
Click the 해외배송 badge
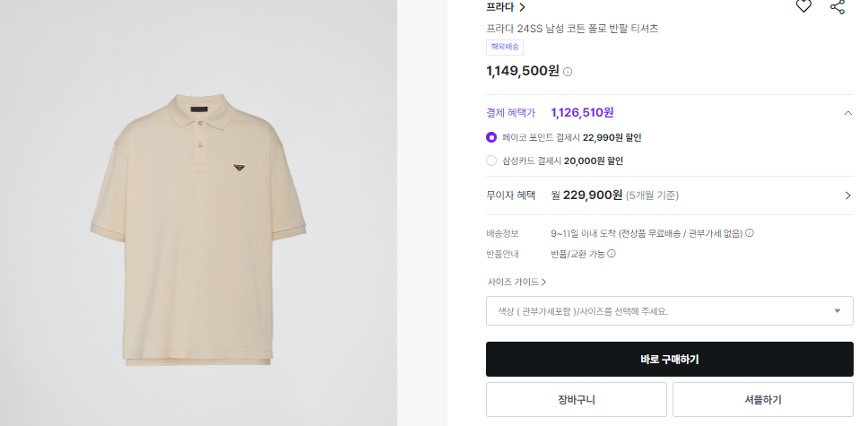click(x=505, y=47)
